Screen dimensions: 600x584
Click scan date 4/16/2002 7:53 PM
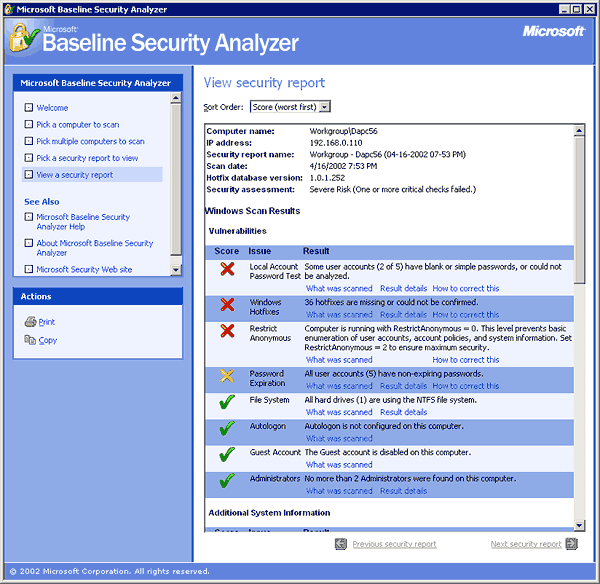[343, 166]
